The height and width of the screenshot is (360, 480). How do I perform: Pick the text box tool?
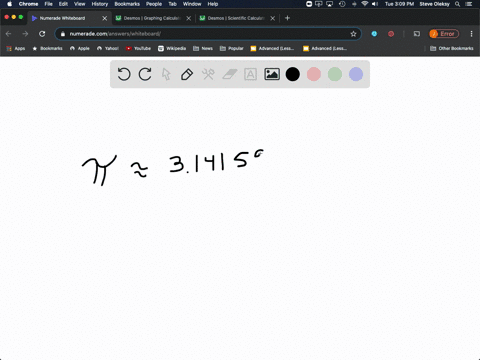pyautogui.click(x=250, y=74)
